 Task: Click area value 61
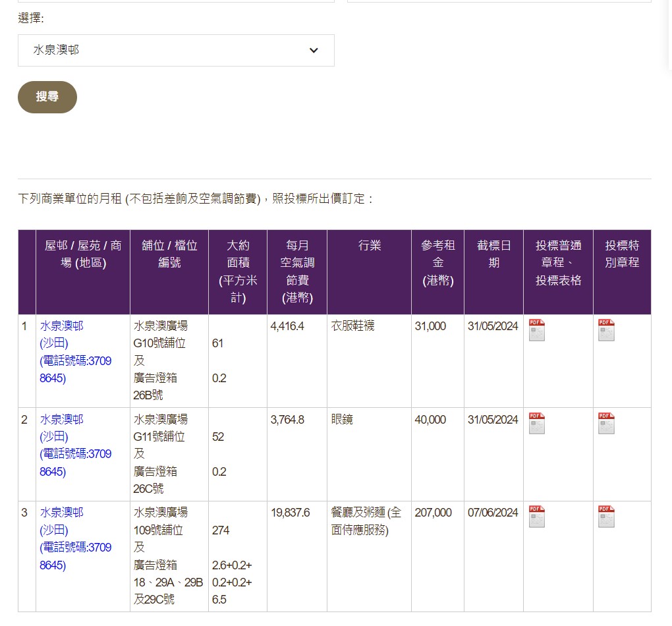[217, 343]
